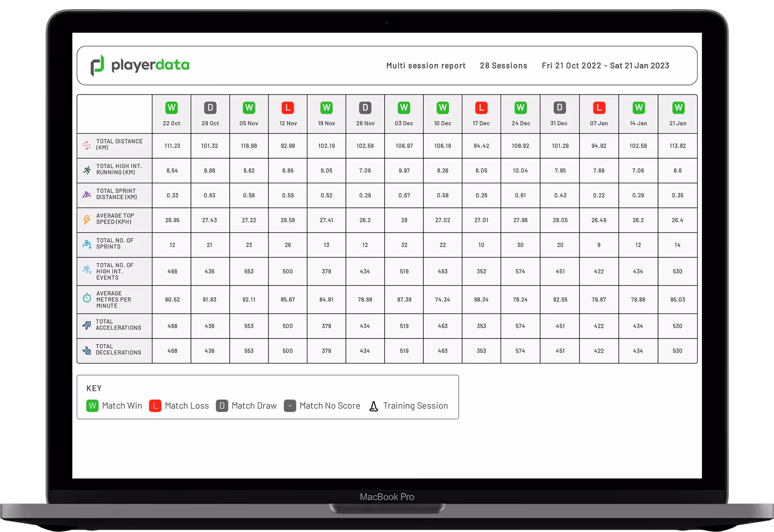This screenshot has width=774, height=532.
Task: Click the Match Win key icon
Action: point(92,406)
